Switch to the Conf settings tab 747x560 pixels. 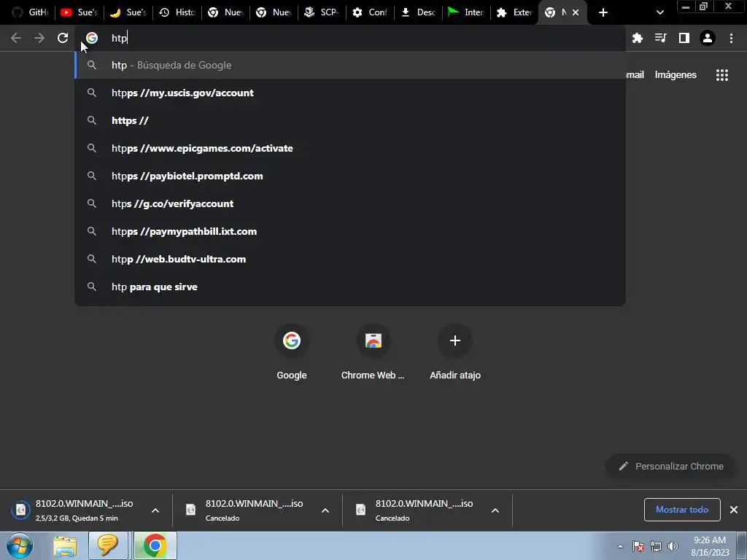coord(370,12)
